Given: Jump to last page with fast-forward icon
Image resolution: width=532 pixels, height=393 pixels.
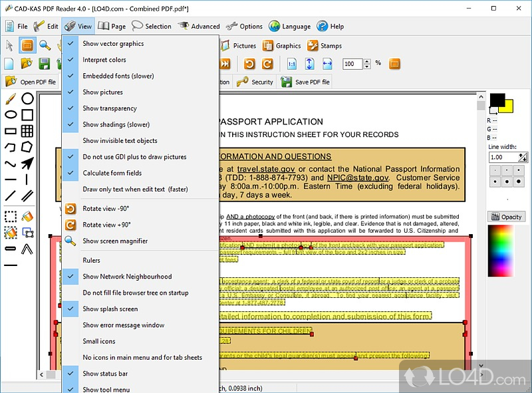Looking at the screenshot, I should click(x=225, y=64).
